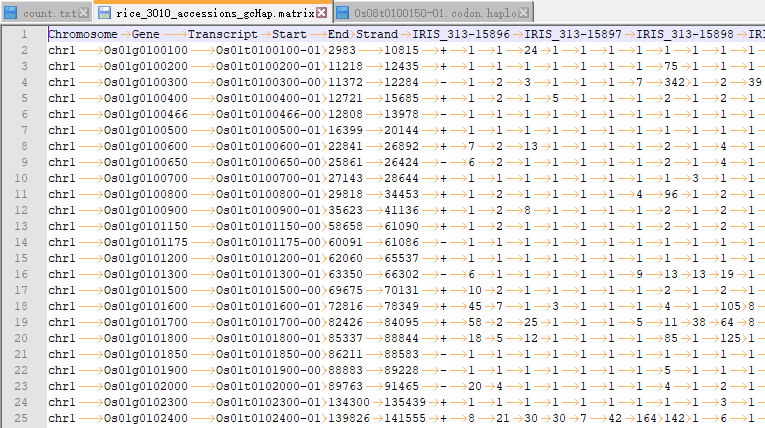Screen dimensions: 765x428
Task: Click transcript Os01t0101300-01
Action: [268, 274]
